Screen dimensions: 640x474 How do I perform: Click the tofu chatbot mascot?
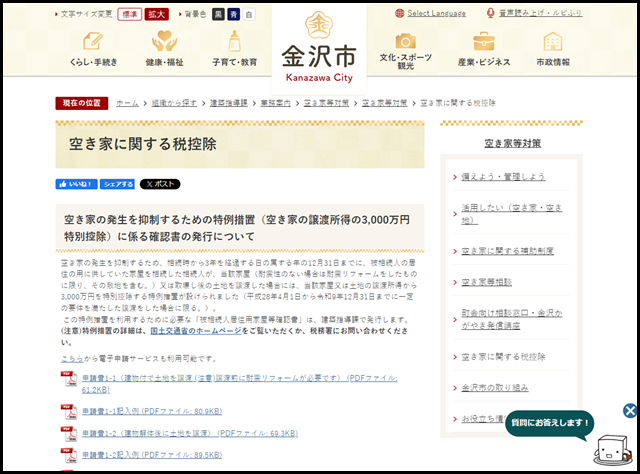click(x=613, y=450)
